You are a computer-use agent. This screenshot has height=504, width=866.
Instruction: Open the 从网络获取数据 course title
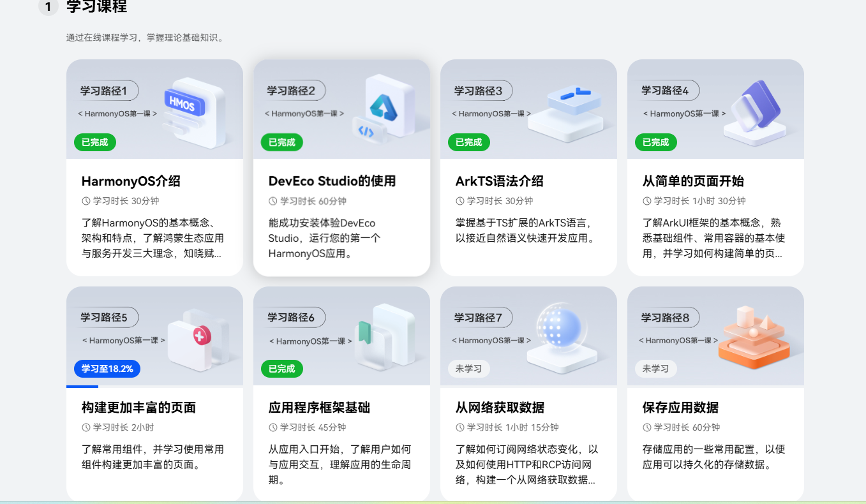tap(500, 408)
